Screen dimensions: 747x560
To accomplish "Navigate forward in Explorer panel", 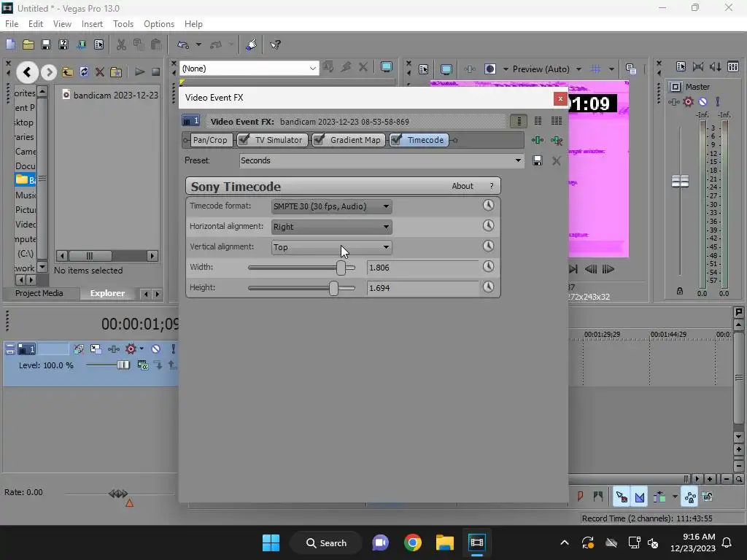I will coord(49,72).
